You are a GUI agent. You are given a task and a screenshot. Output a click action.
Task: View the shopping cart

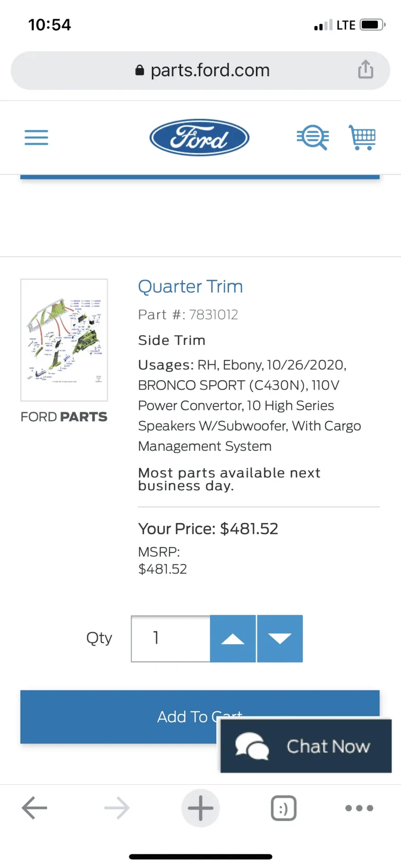[x=362, y=137]
